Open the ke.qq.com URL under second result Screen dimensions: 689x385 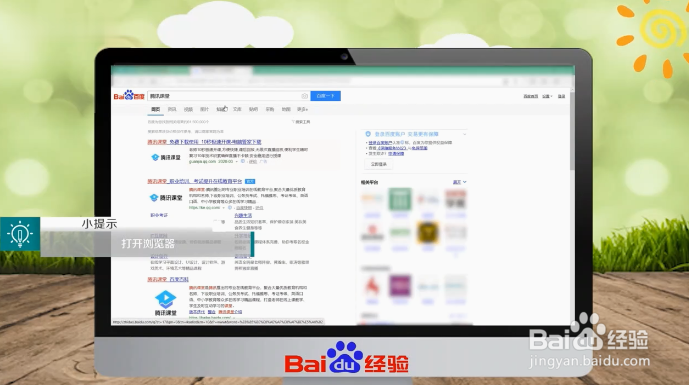204,207
